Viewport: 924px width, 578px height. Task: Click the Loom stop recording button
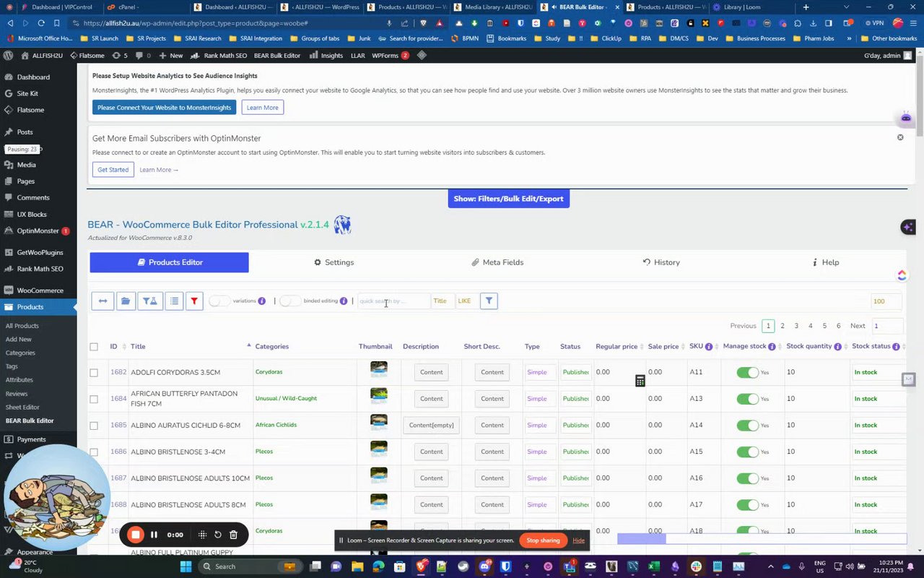click(x=136, y=535)
